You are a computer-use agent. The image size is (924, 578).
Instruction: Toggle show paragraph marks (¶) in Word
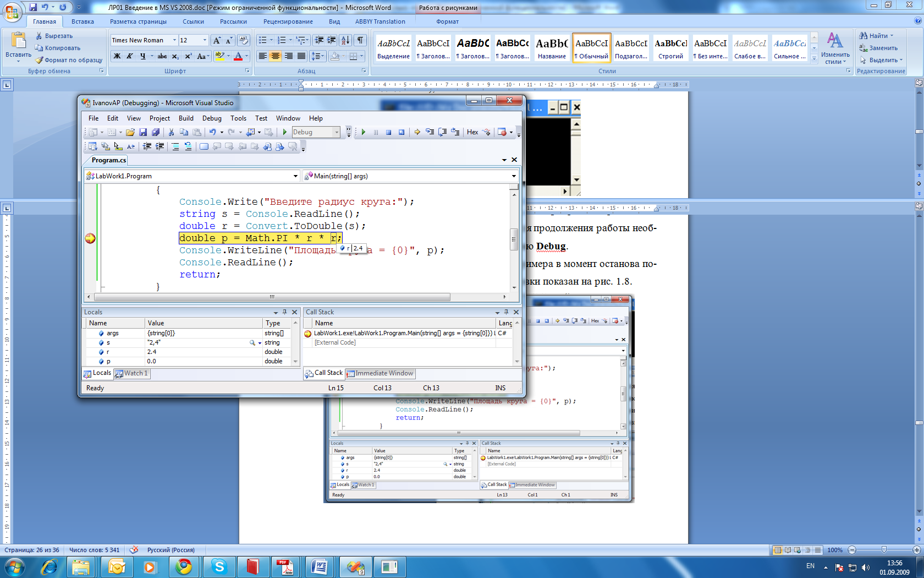pos(360,40)
